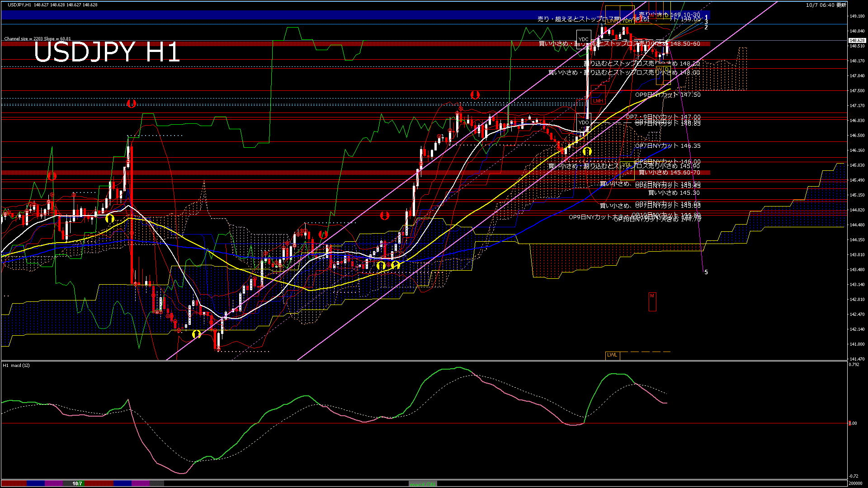Click the first dark red session block
Screen dimensions: 868x488
point(14,483)
